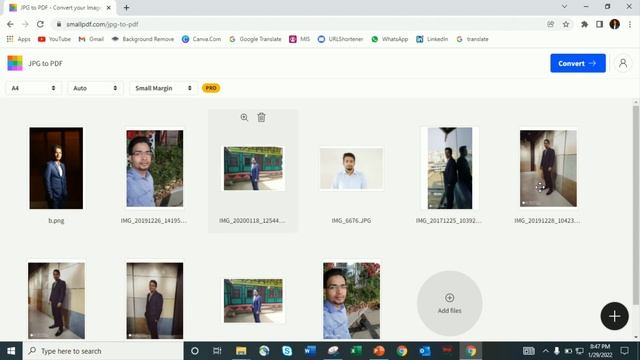Expand the tab search chevron

point(564,7)
